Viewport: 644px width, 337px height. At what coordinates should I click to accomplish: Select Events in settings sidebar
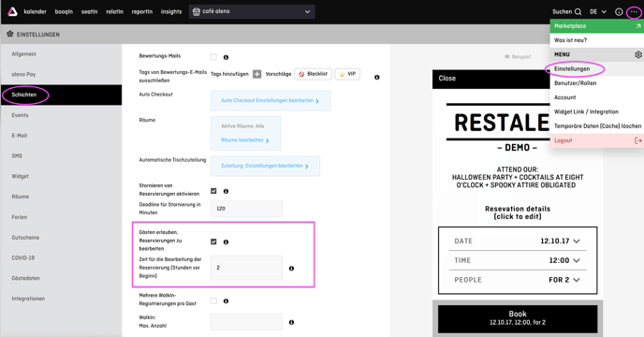[x=61, y=115]
